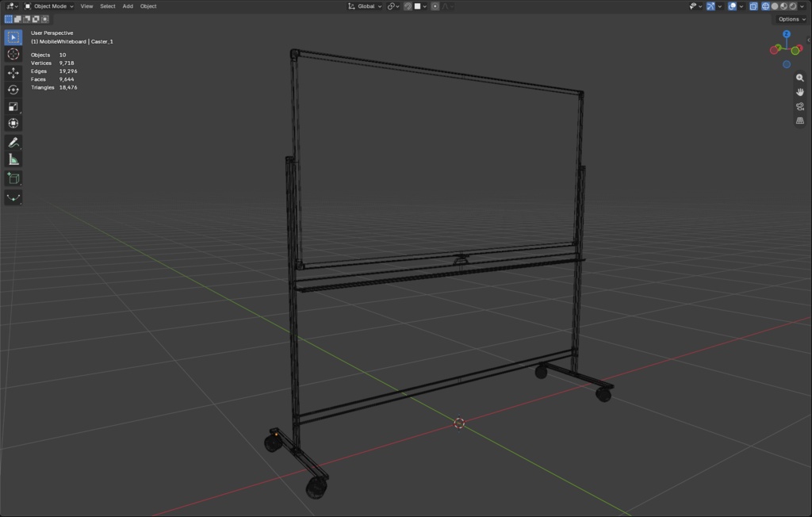
Task: Toggle viewport overlays display
Action: [x=732, y=6]
